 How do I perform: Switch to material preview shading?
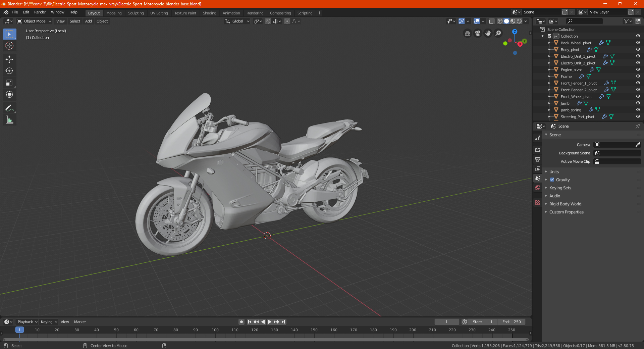coord(513,21)
